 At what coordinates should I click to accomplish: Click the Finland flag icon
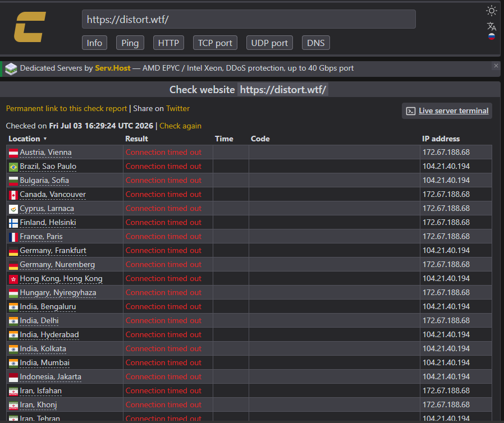point(13,223)
